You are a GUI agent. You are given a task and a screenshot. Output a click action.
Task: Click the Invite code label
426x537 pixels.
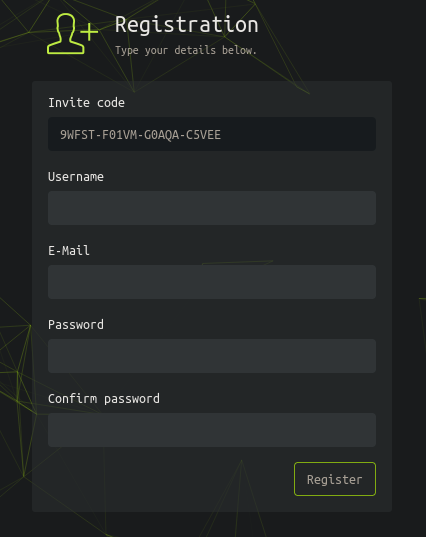[86, 103]
